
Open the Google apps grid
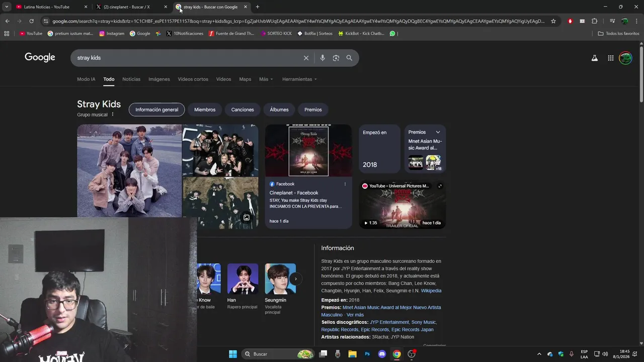pos(610,58)
